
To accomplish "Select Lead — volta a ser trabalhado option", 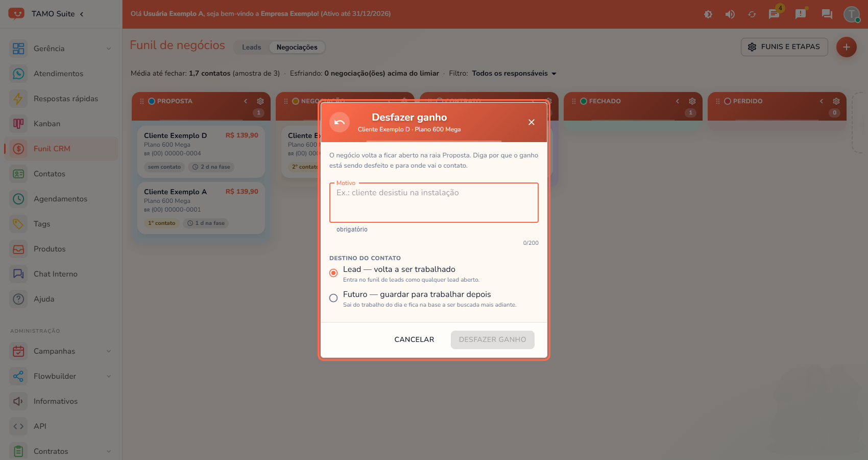I will 333,273.
